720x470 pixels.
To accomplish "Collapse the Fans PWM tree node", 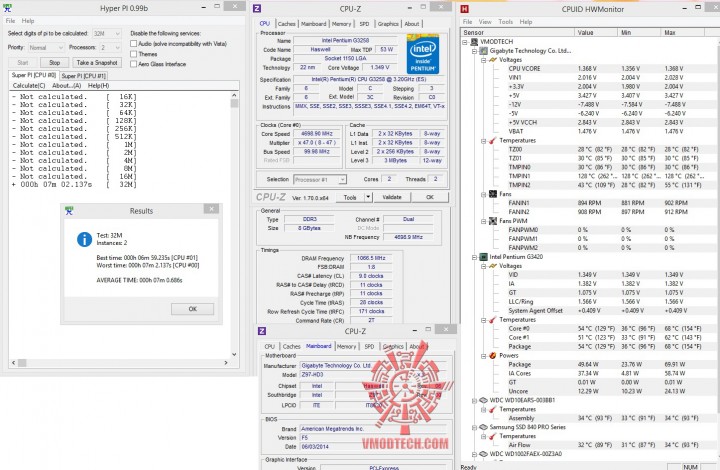I will 484,221.
